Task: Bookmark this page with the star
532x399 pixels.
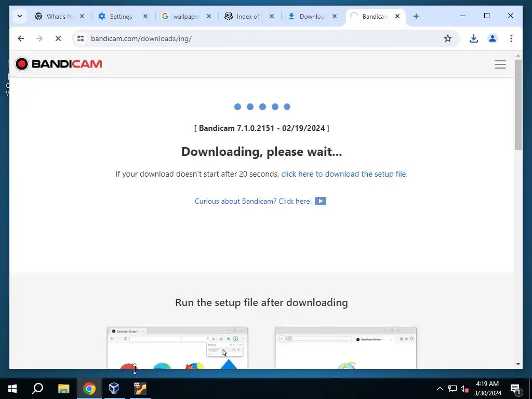Action: click(x=448, y=38)
